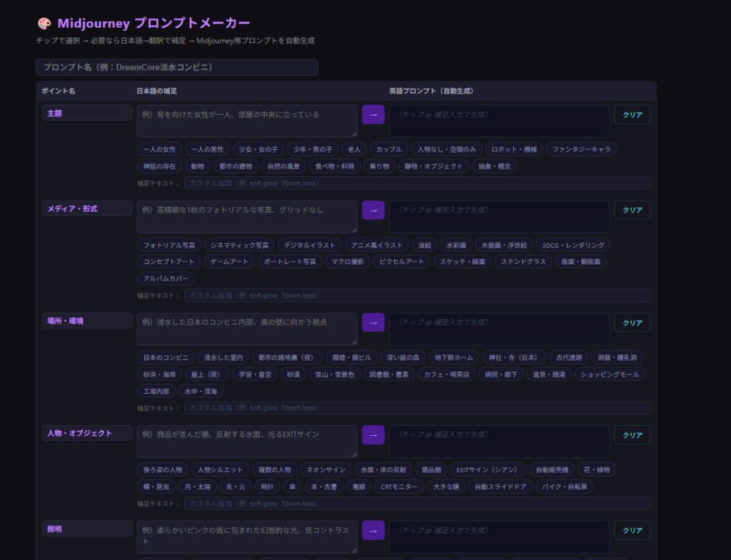Choose the 深い霧の森 location chip
The image size is (731, 560).
pyautogui.click(x=403, y=357)
